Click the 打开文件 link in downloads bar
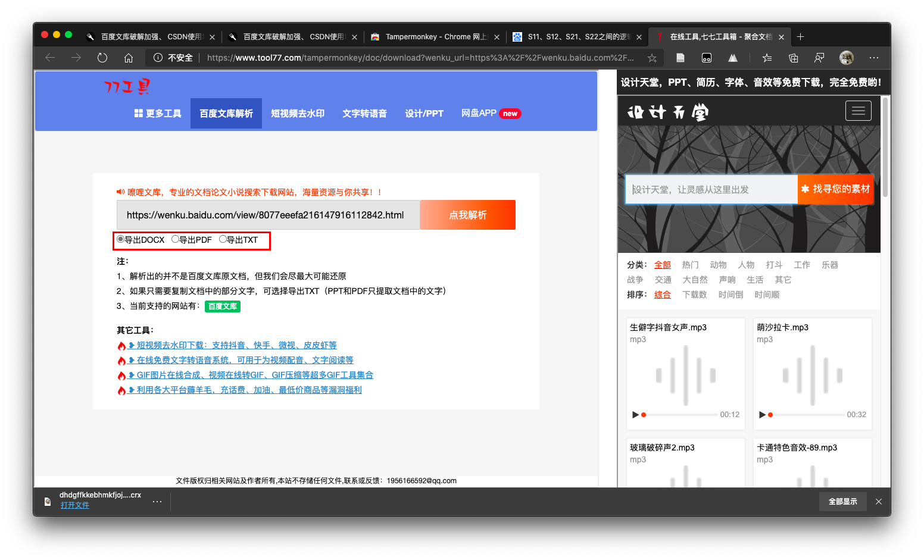Image resolution: width=924 pixels, height=560 pixels. pos(74,505)
